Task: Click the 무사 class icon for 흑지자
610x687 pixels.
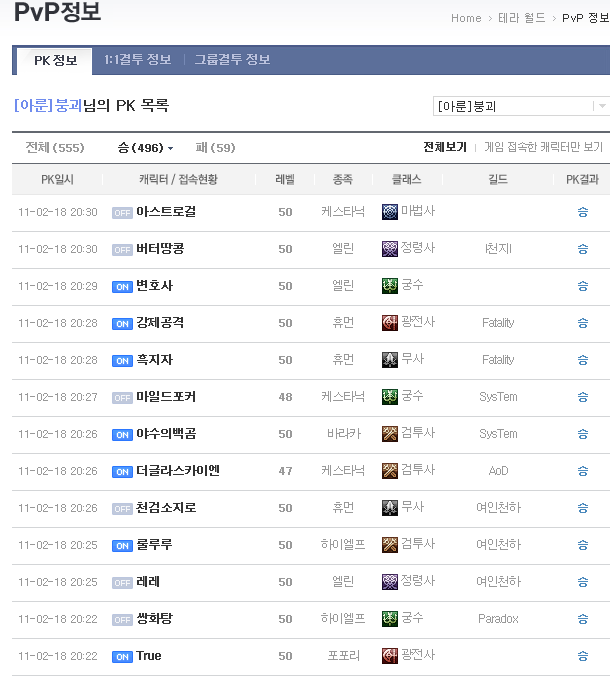Action: 390,360
